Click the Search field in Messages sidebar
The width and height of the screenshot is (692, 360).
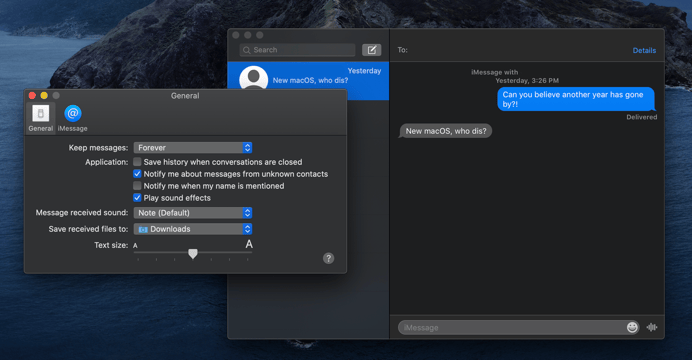tap(297, 50)
